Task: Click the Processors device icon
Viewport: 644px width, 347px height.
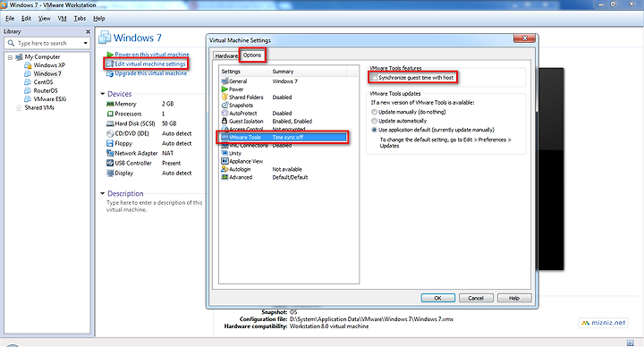Action: (110, 114)
